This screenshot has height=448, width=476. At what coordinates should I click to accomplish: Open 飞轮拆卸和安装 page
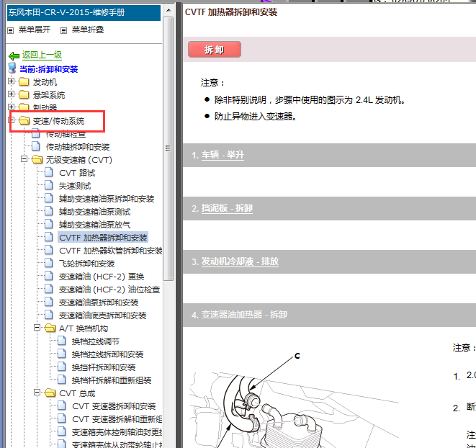click(87, 264)
